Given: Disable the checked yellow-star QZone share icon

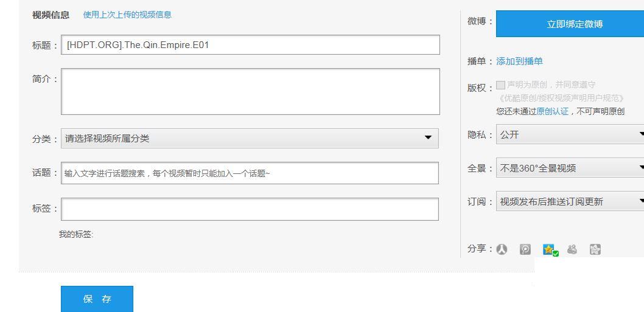Looking at the screenshot, I should point(550,249).
